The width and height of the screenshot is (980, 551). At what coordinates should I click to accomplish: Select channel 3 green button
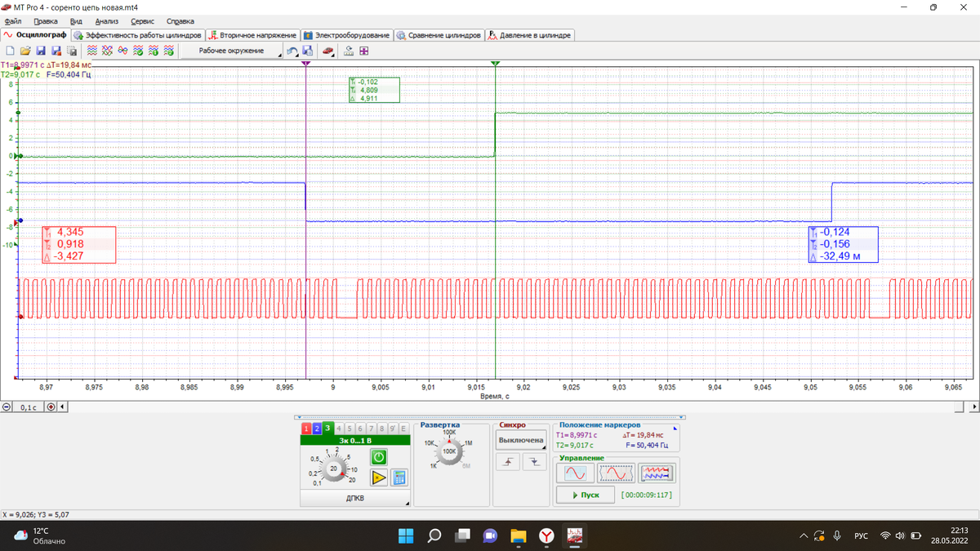click(327, 428)
